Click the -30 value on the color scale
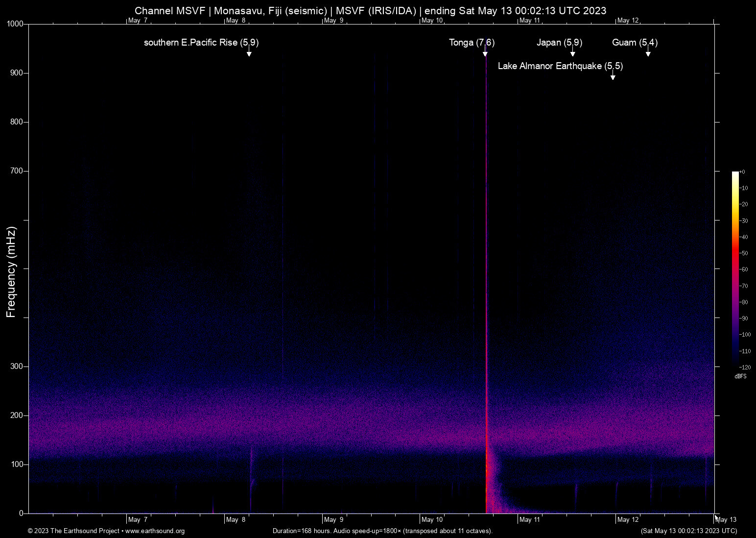 [743, 221]
